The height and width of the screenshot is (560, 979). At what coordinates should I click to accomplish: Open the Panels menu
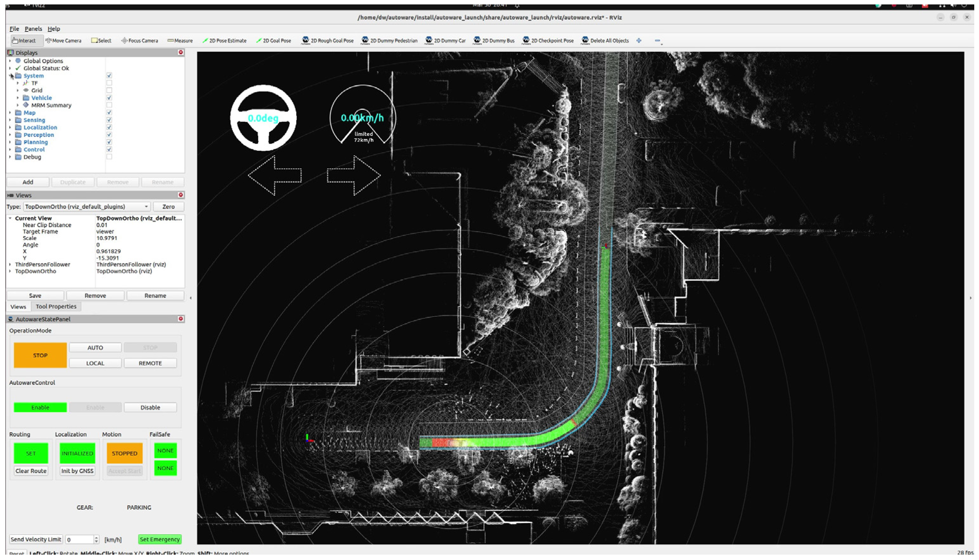[x=33, y=29]
